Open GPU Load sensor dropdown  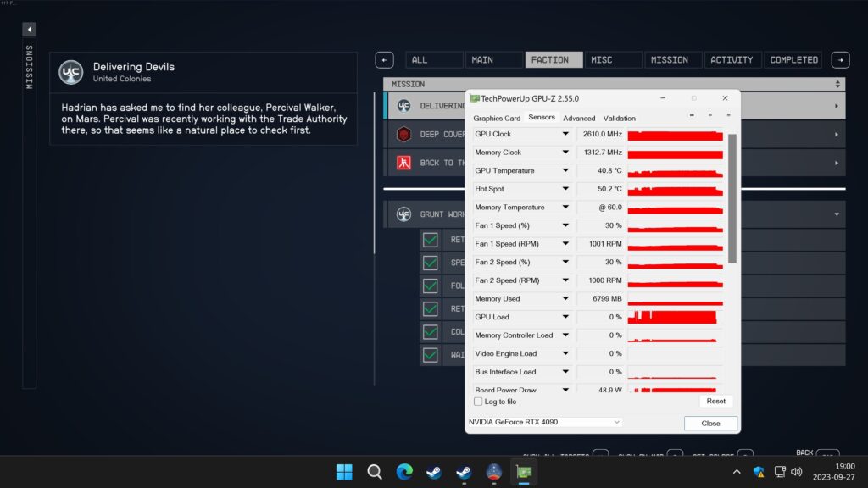pos(565,317)
